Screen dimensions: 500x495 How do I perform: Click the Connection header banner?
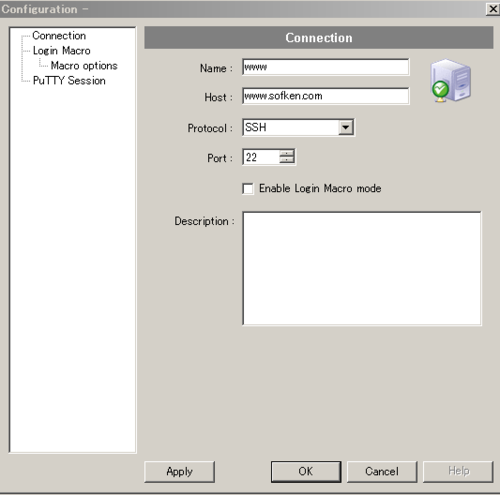319,38
